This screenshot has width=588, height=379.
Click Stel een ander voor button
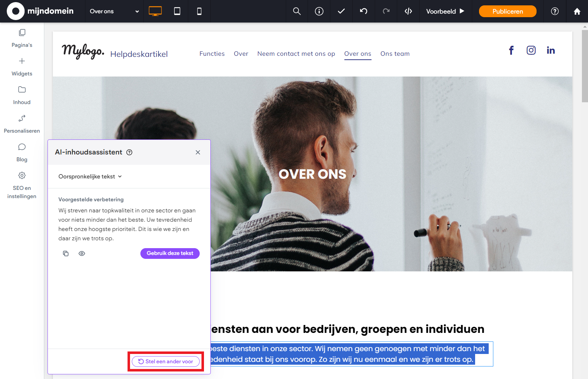(x=166, y=361)
